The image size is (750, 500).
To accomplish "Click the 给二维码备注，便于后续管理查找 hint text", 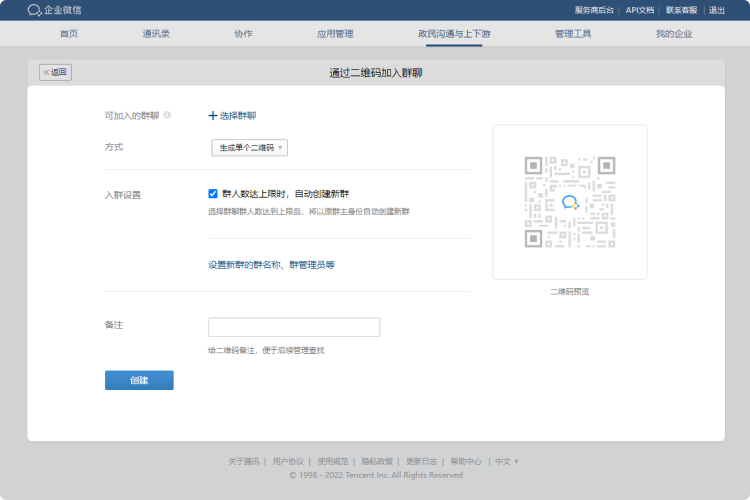I will click(x=266, y=350).
